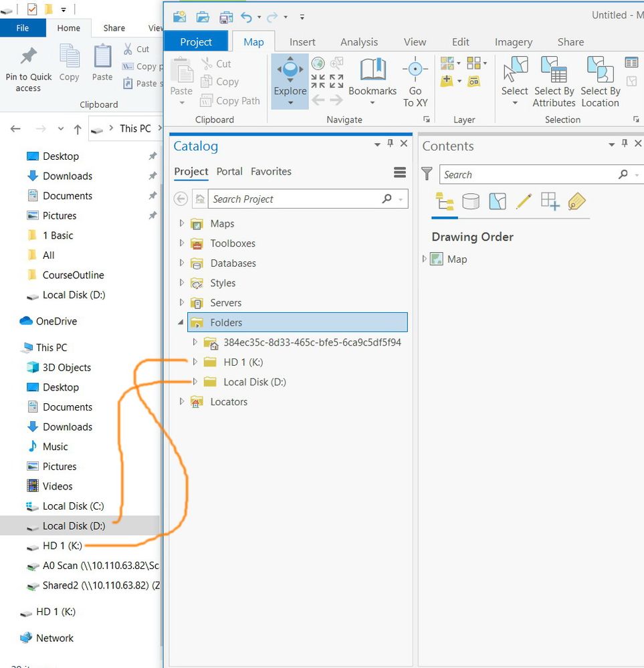Click List By Snapping icon
This screenshot has width=644, height=668.
(550, 201)
